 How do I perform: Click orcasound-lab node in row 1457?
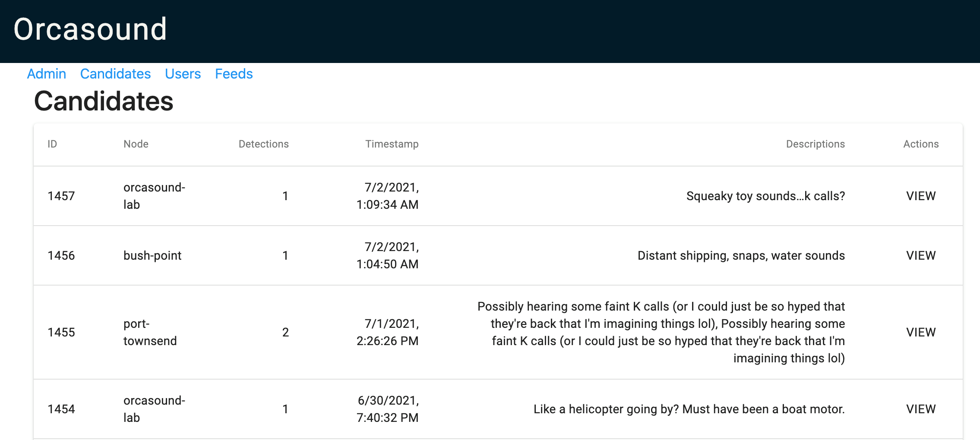[x=154, y=196]
